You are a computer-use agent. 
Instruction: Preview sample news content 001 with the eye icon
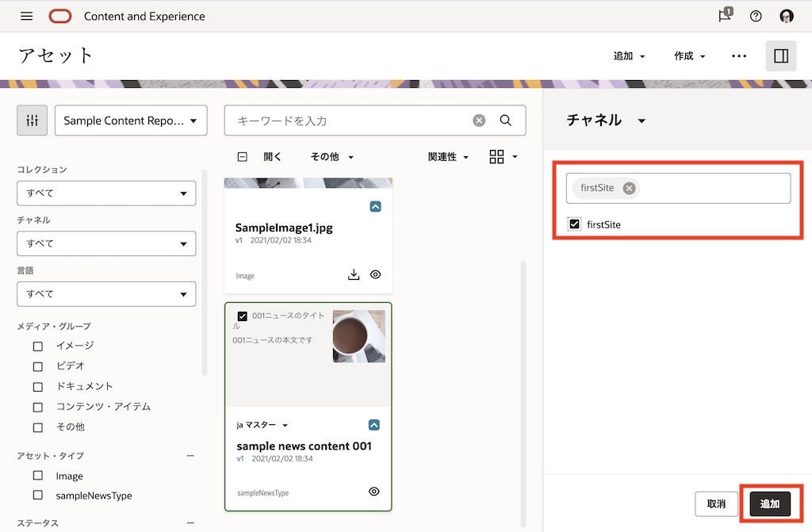pyautogui.click(x=374, y=492)
